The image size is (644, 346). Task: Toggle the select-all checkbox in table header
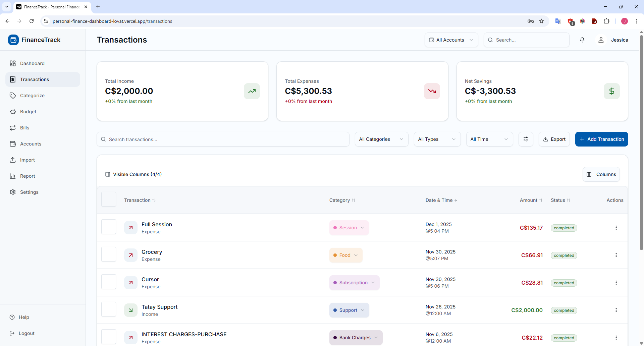tap(109, 199)
